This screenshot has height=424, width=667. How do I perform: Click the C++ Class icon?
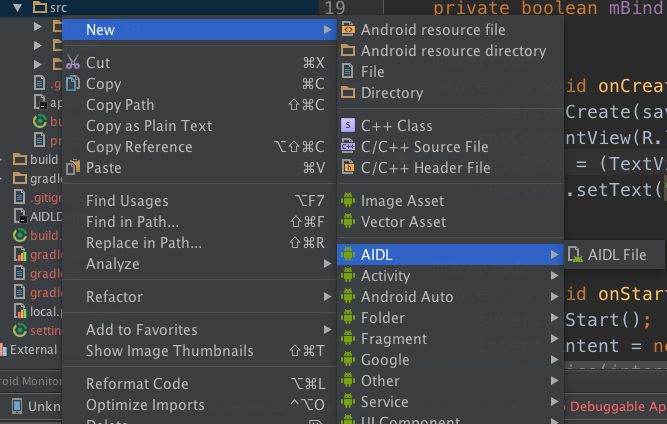pyautogui.click(x=348, y=126)
